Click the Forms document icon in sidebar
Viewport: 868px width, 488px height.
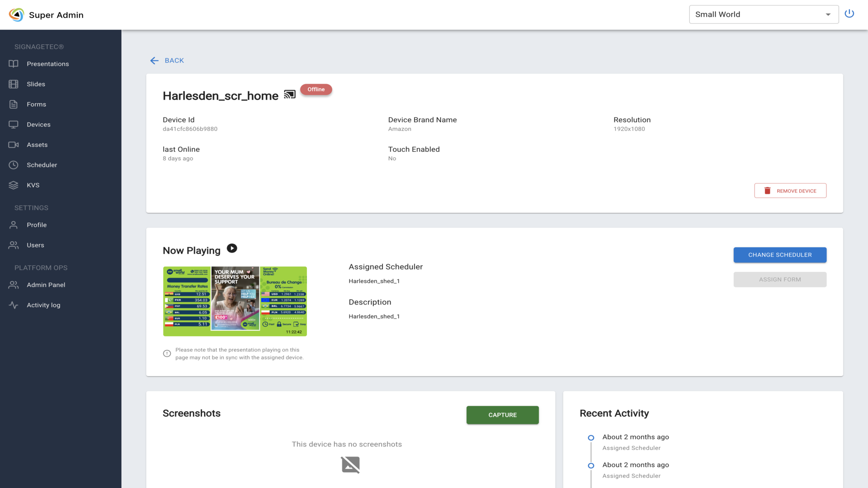(x=14, y=104)
